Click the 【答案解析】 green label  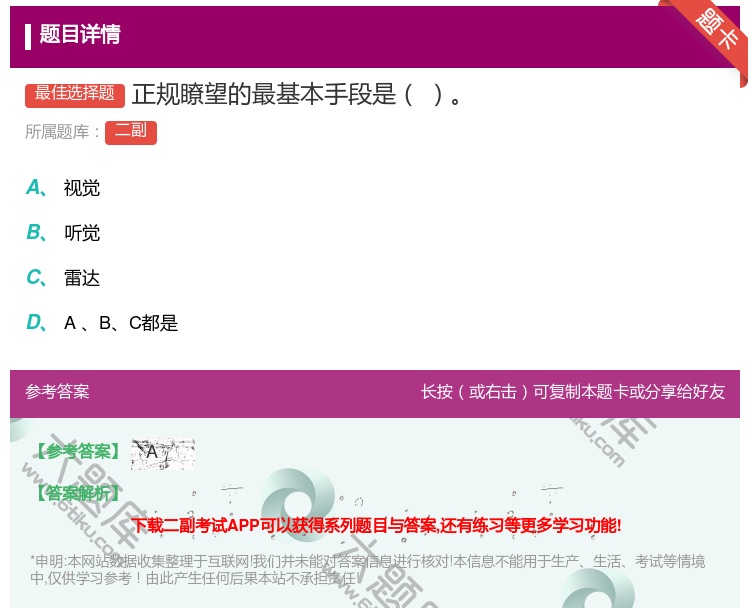click(78, 492)
